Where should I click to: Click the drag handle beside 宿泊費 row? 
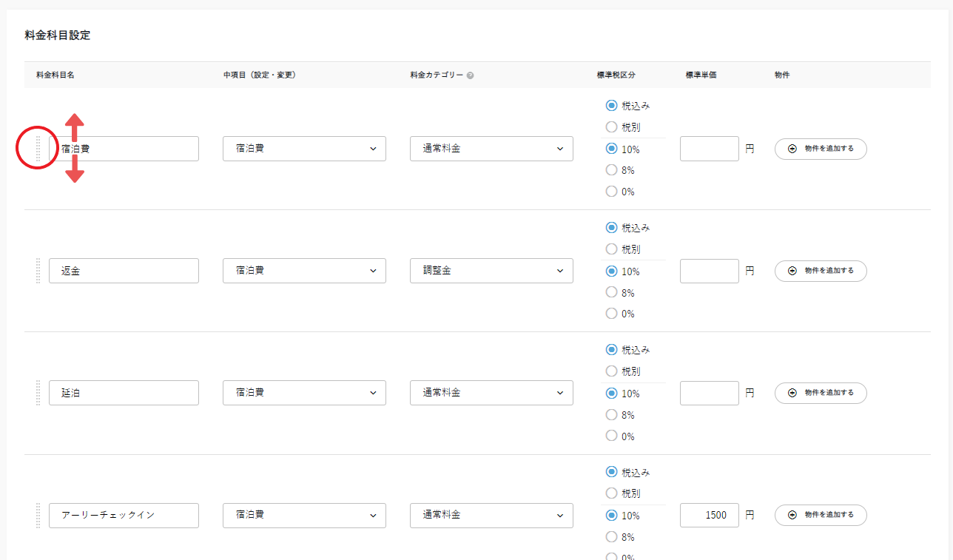point(38,149)
